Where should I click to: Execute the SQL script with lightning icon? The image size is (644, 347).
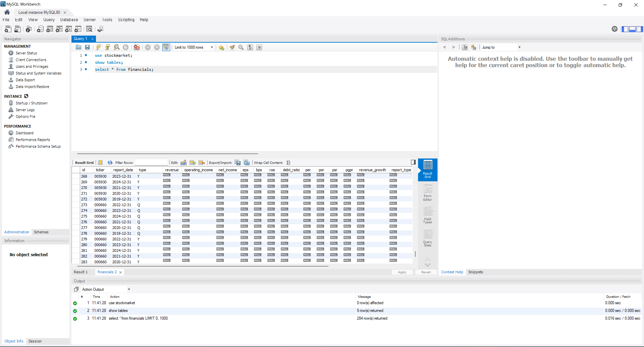[98, 47]
